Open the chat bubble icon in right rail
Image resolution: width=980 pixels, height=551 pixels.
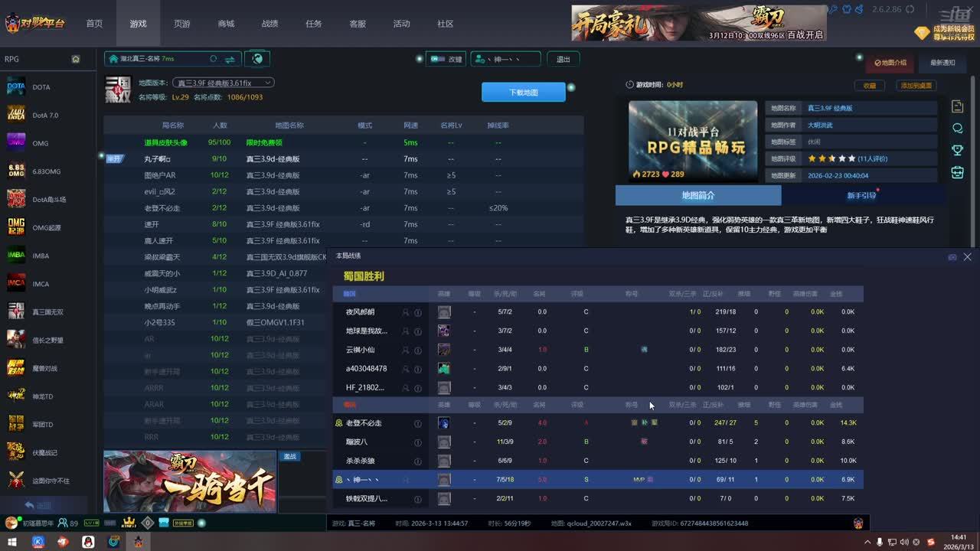[x=957, y=129]
